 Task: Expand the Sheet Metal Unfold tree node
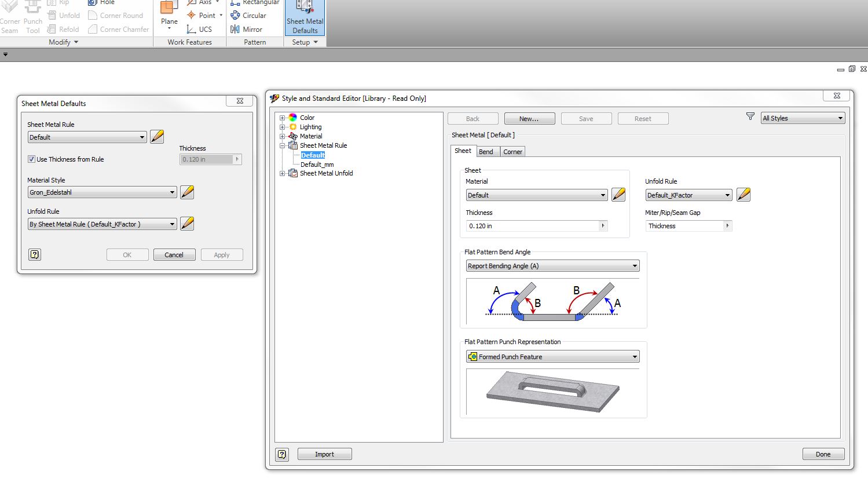pos(283,173)
